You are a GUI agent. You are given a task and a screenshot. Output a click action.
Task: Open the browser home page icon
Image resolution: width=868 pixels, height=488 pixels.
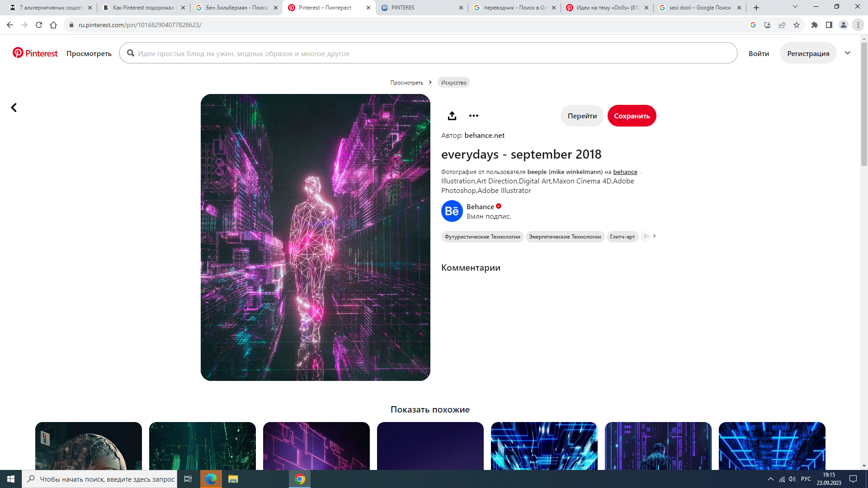tap(53, 25)
